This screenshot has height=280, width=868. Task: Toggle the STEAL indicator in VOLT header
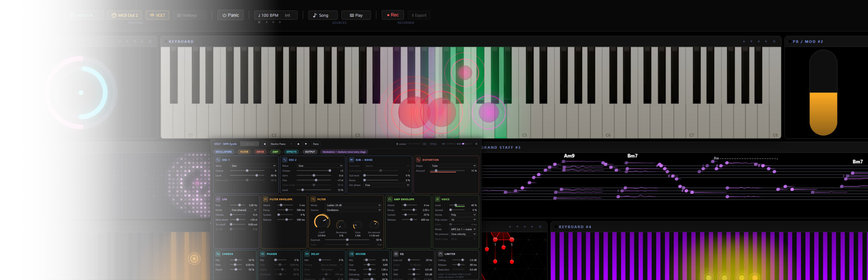click(x=433, y=144)
